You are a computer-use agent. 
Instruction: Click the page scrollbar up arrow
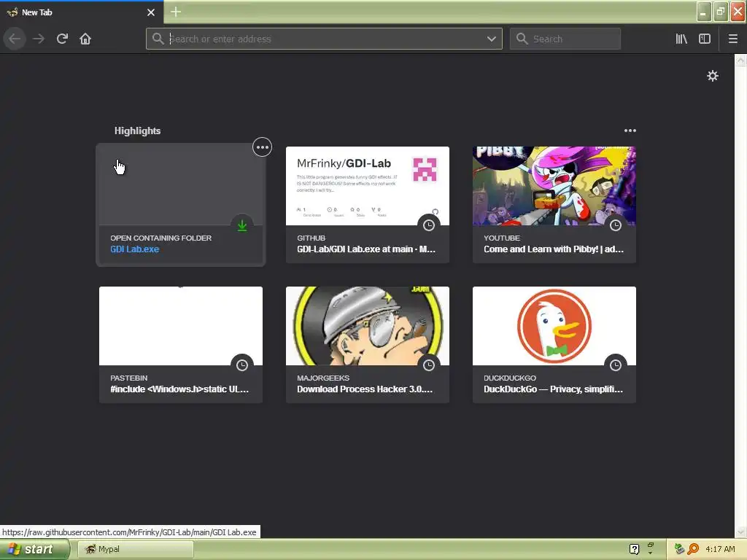(x=740, y=60)
